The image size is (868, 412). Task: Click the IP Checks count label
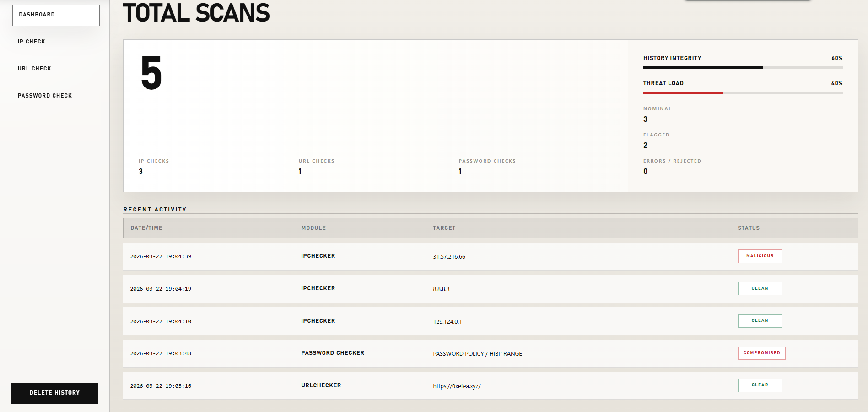pyautogui.click(x=154, y=161)
